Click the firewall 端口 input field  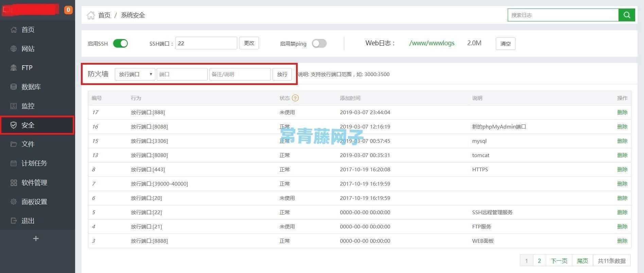pos(182,74)
